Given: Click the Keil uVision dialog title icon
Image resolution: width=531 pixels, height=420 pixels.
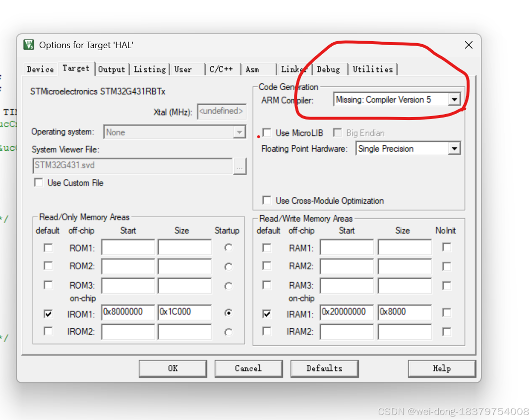Looking at the screenshot, I should point(29,45).
